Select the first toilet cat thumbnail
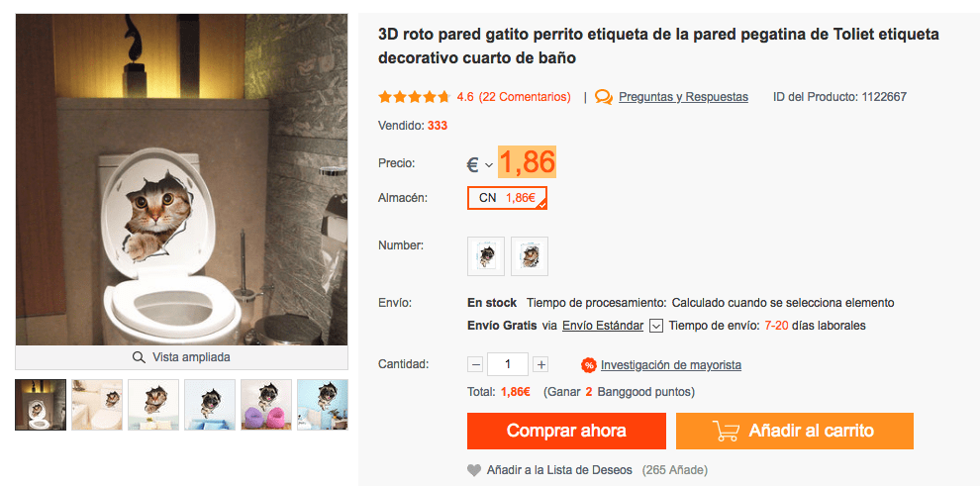The height and width of the screenshot is (486, 980). (x=41, y=405)
